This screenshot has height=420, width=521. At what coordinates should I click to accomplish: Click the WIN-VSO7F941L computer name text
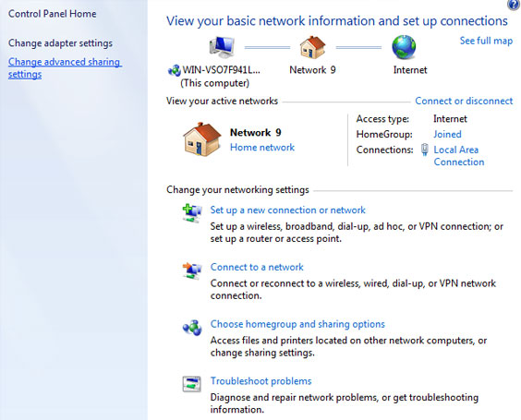(x=222, y=70)
